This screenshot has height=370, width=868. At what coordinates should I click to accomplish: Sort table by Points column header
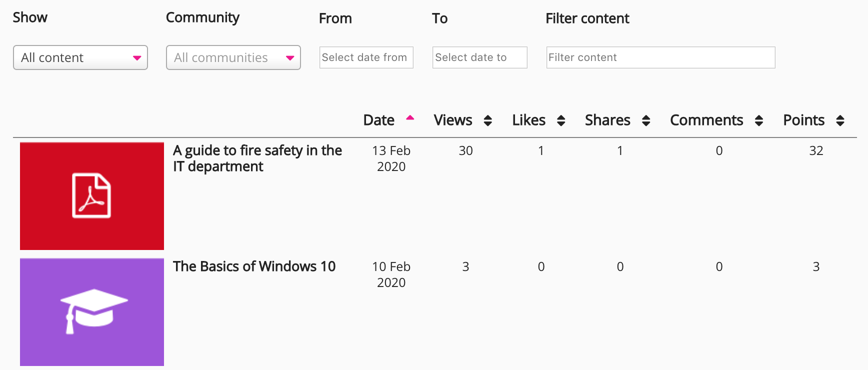tap(803, 120)
